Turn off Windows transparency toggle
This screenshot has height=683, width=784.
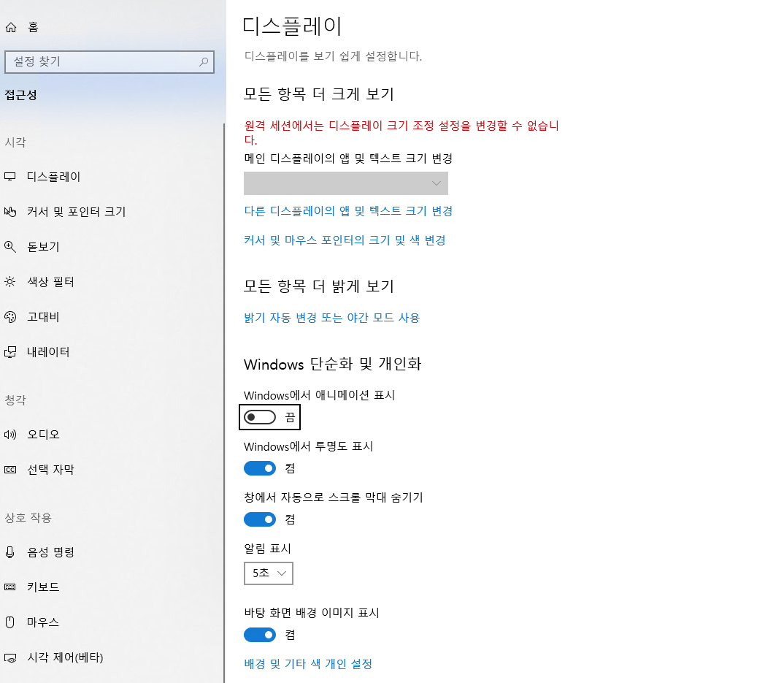tap(260, 468)
